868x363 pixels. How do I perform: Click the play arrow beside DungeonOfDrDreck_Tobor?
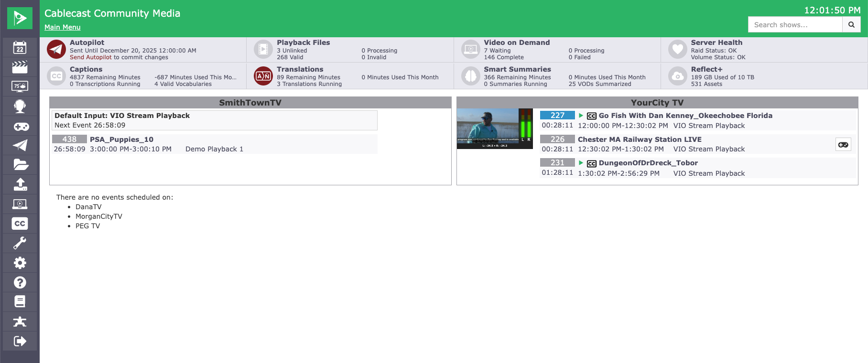[x=581, y=163]
